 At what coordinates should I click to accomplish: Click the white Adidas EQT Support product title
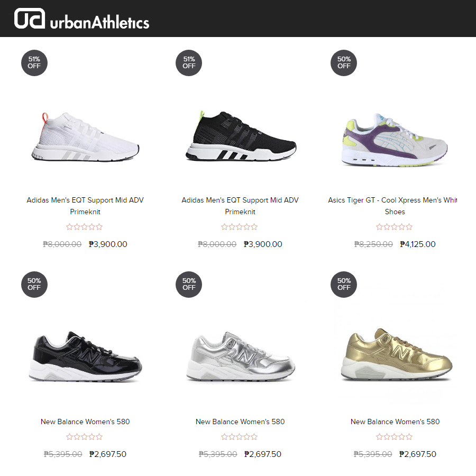click(x=85, y=206)
